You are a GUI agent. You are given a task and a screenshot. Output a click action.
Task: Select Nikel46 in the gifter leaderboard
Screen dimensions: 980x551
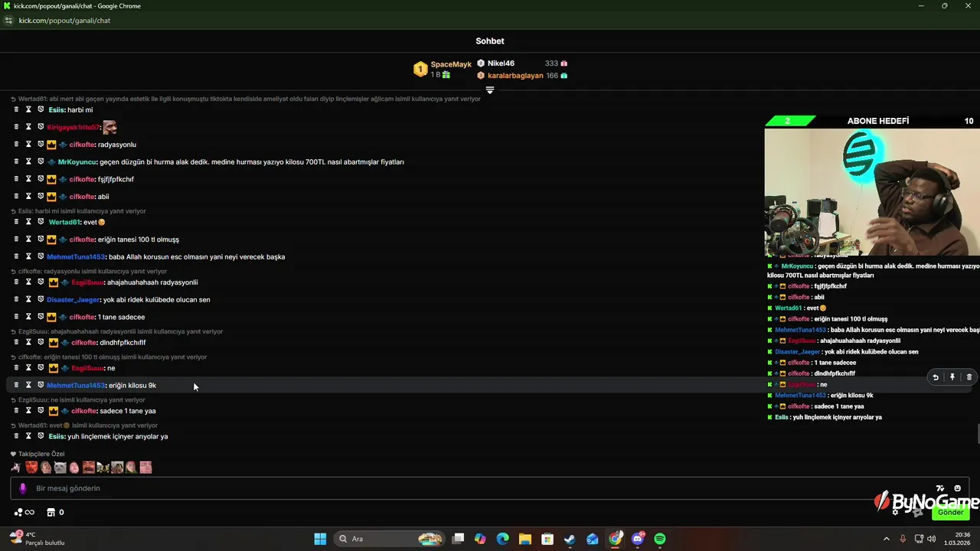(x=522, y=64)
